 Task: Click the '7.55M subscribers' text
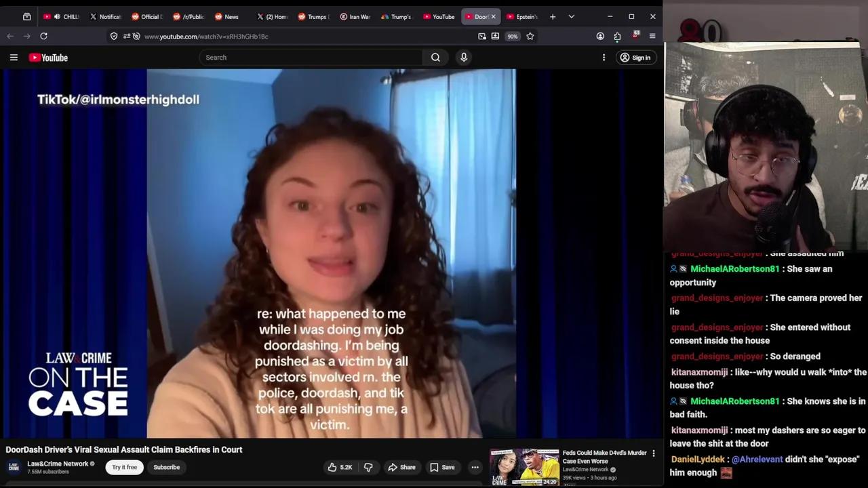(x=48, y=472)
